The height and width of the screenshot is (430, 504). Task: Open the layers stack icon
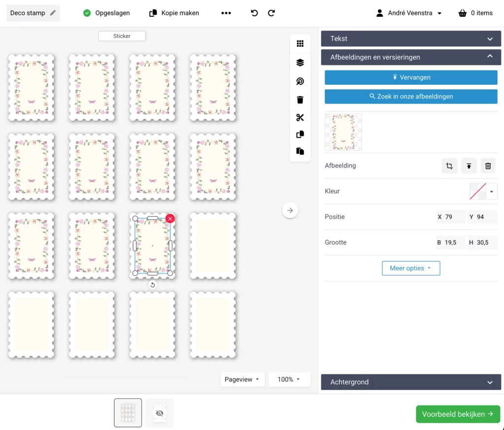click(300, 63)
